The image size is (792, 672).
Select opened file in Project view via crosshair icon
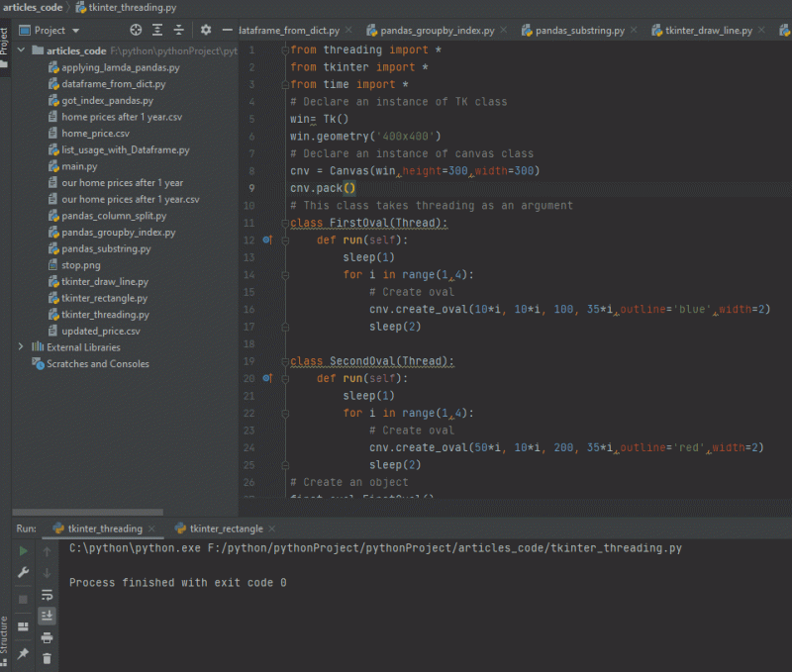click(x=137, y=30)
